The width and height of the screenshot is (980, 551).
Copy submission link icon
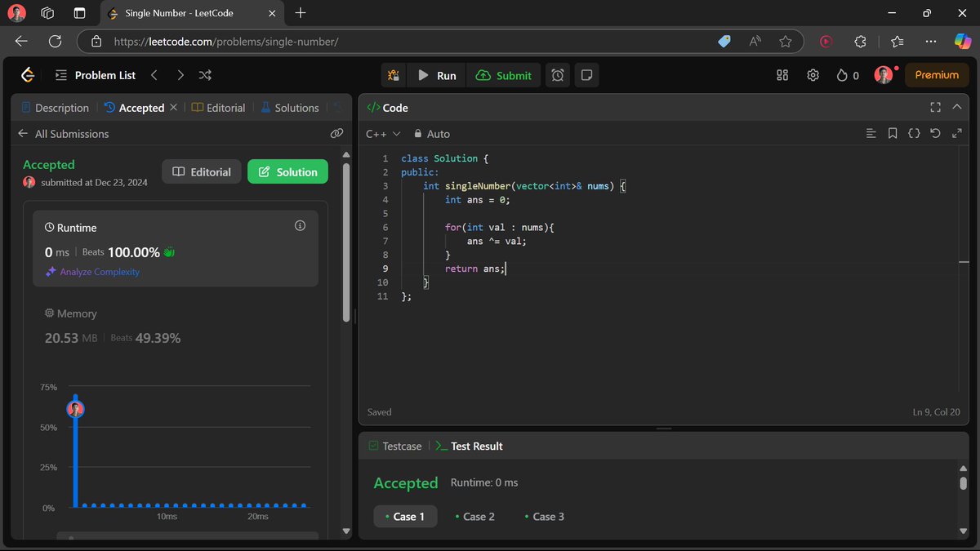point(336,133)
